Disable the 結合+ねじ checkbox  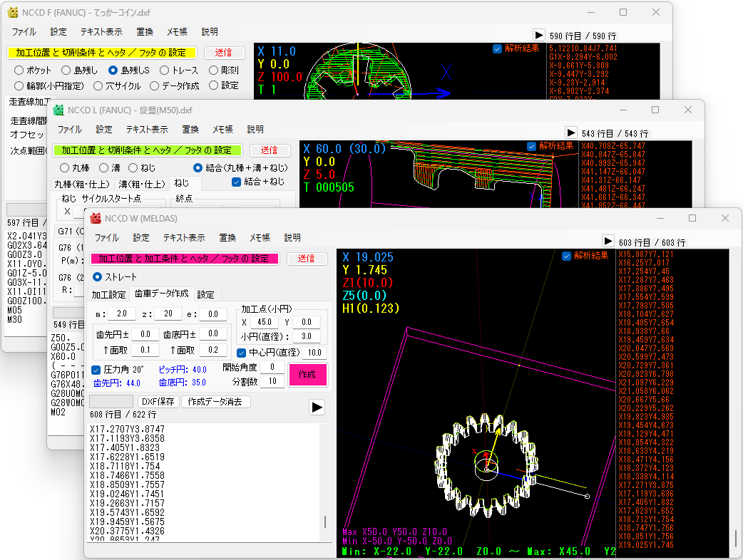coord(235,181)
